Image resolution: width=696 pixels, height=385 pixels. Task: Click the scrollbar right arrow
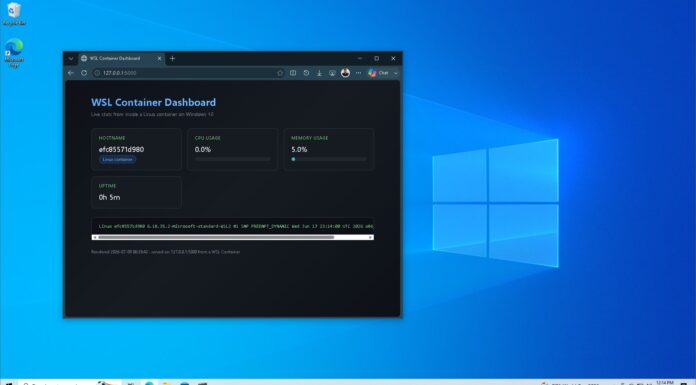point(371,238)
